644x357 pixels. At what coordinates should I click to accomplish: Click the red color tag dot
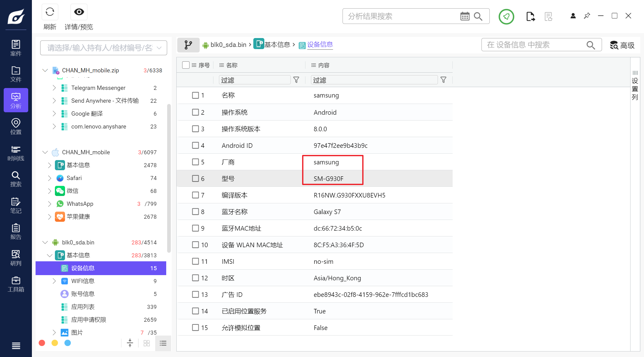[x=42, y=343]
